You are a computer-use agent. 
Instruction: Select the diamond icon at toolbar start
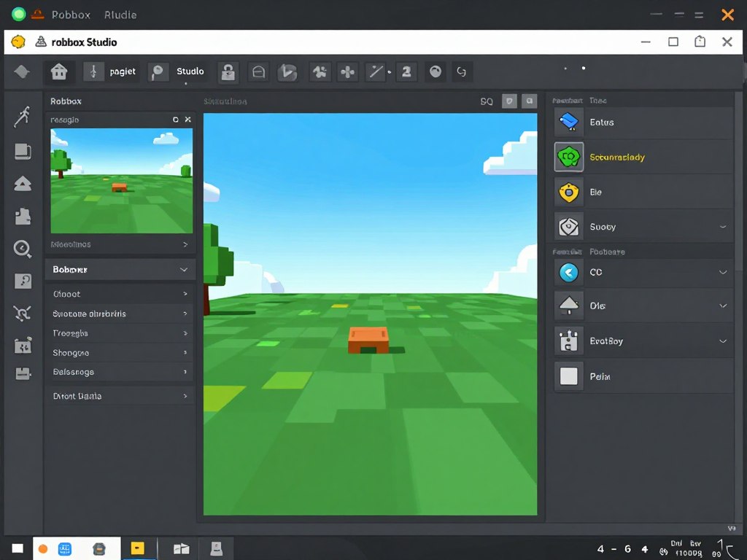coord(22,72)
